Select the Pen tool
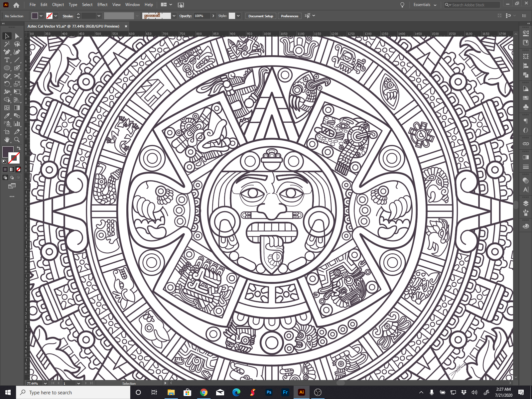The height and width of the screenshot is (399, 532). point(7,52)
